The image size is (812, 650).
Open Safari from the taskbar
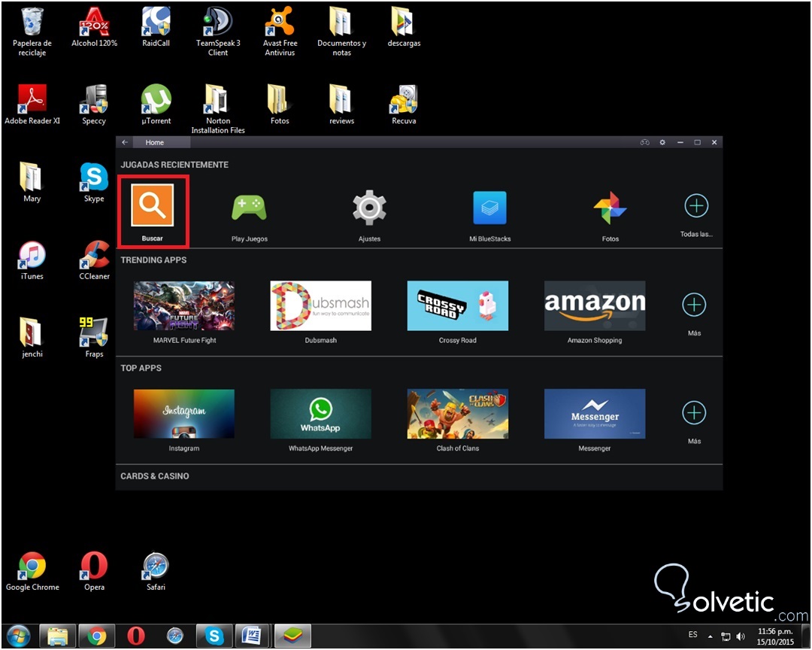tap(175, 636)
